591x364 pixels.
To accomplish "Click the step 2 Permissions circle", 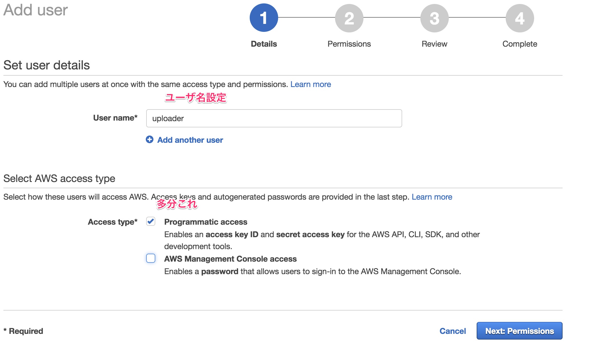I will coord(349,18).
